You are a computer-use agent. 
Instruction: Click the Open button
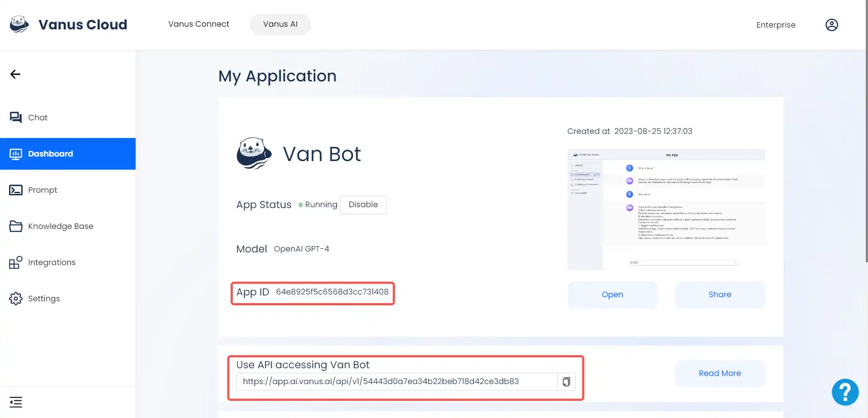(x=612, y=294)
